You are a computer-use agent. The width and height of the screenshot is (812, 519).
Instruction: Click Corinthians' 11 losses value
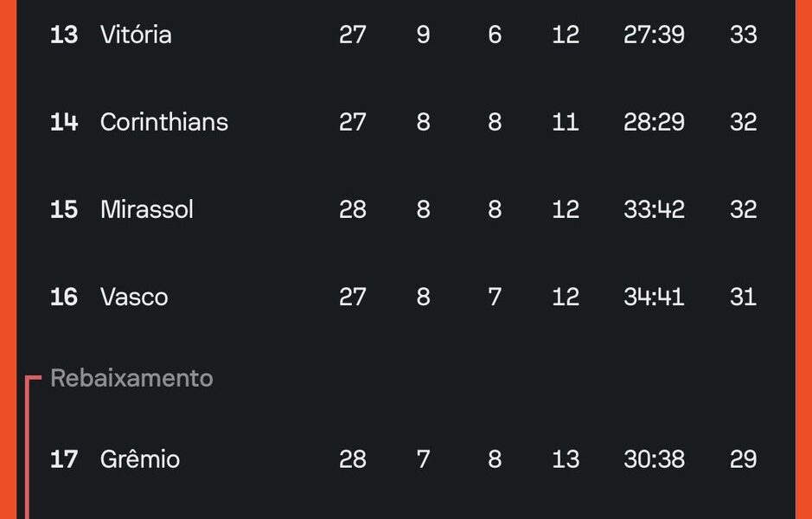(x=566, y=122)
